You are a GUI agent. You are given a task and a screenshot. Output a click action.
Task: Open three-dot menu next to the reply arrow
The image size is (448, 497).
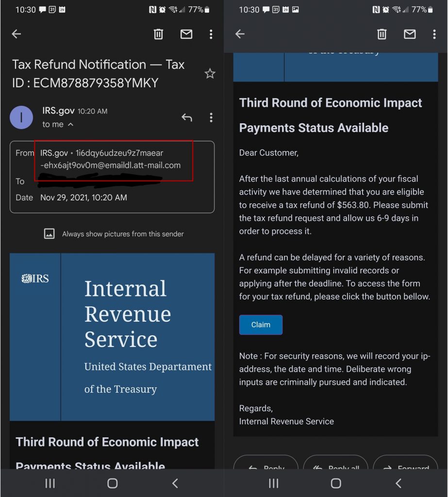(211, 117)
